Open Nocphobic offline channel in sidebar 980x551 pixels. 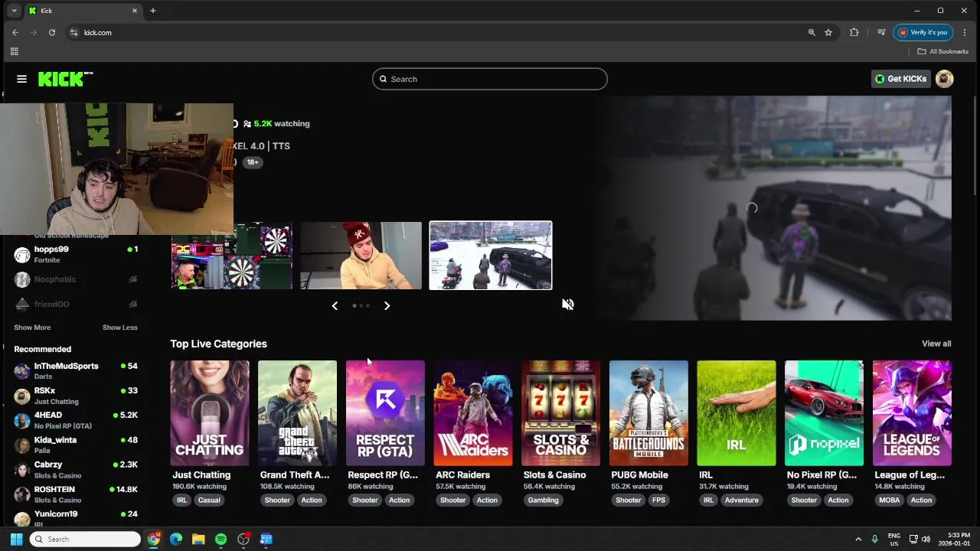tap(76, 279)
